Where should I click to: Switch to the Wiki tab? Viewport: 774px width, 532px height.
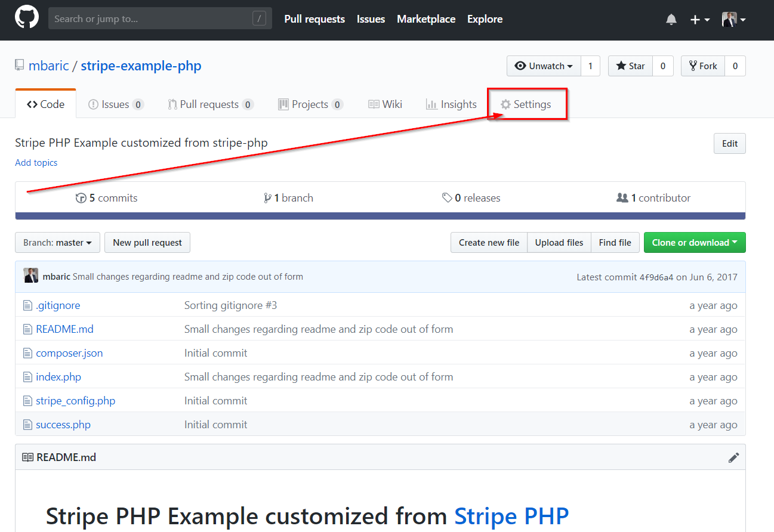[x=385, y=104]
